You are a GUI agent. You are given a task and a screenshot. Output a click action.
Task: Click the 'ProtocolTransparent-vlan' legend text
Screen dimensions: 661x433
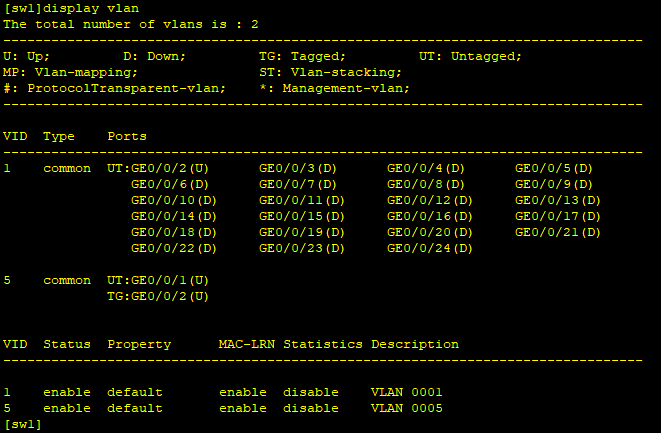[126, 89]
